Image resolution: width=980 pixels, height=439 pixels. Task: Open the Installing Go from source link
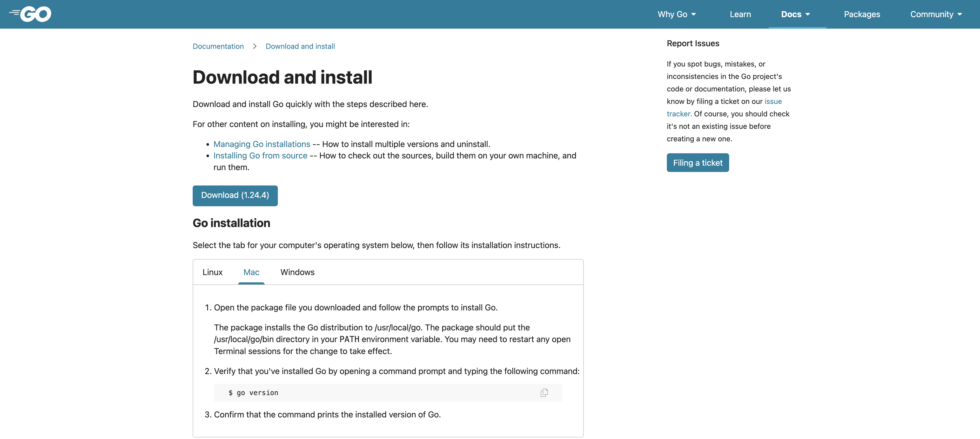point(260,156)
